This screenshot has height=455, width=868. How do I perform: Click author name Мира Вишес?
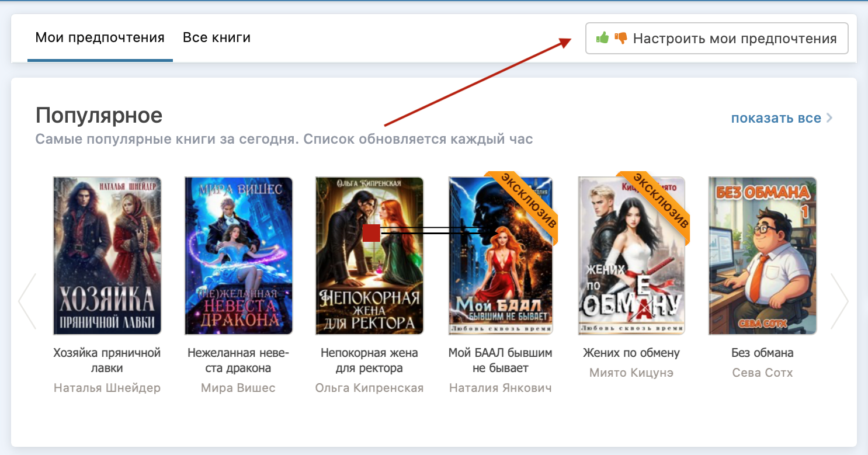tap(238, 388)
